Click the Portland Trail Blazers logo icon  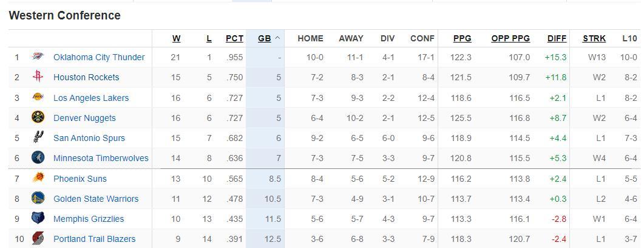[x=38, y=239]
